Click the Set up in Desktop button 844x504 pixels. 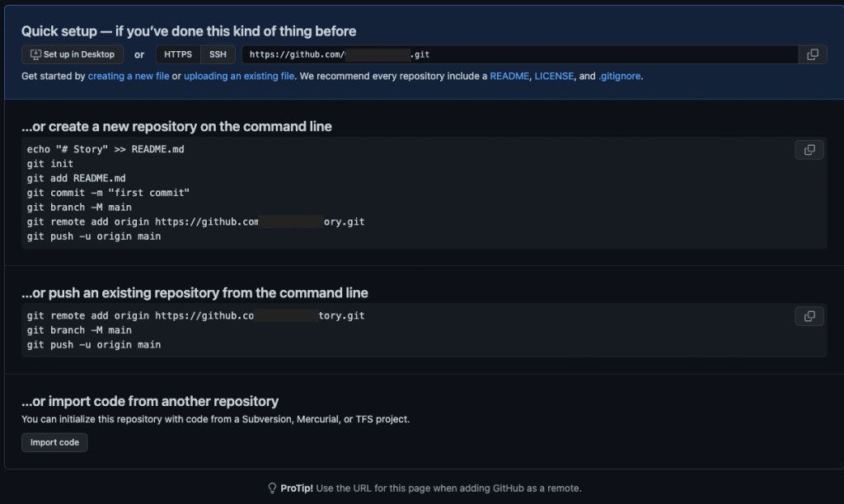tap(73, 54)
